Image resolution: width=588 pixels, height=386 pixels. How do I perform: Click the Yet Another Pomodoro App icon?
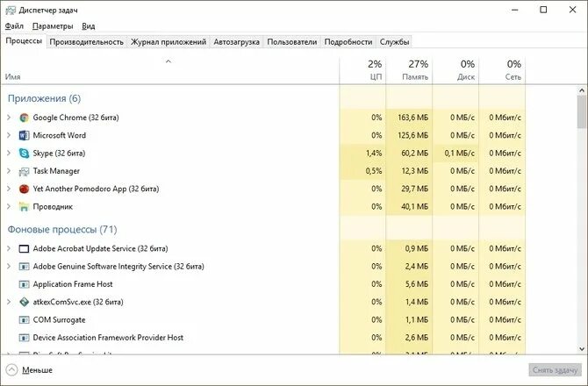(24, 189)
